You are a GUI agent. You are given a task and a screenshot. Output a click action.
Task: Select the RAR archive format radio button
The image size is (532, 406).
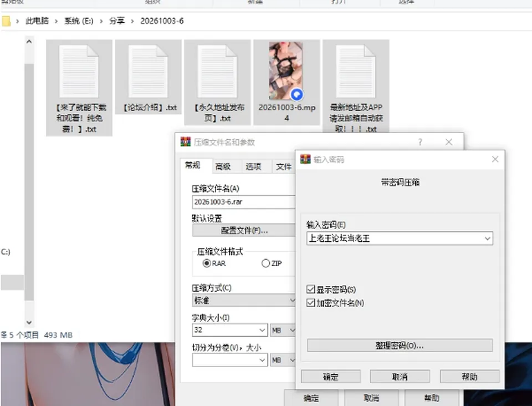206,263
